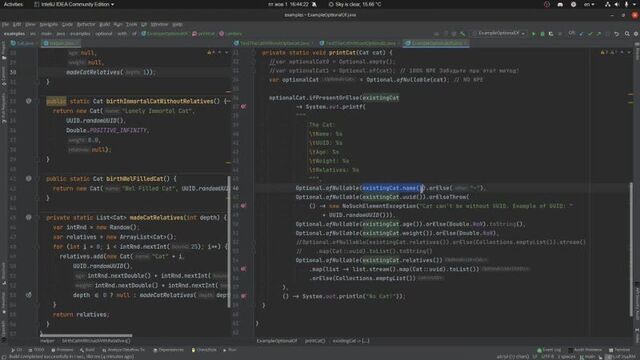Image resolution: width=640 pixels, height=360 pixels.
Task: Run with coverage using the toolbar icon
Action: [551, 34]
